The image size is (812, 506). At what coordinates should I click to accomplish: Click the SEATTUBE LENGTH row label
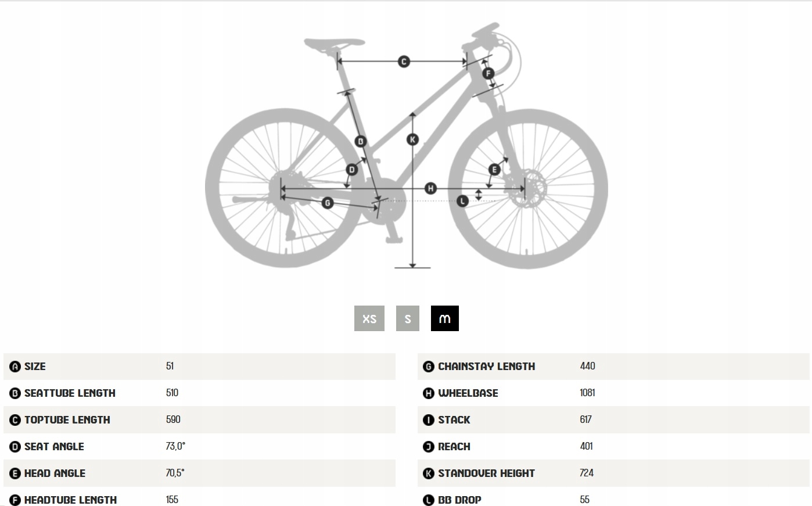(70, 393)
